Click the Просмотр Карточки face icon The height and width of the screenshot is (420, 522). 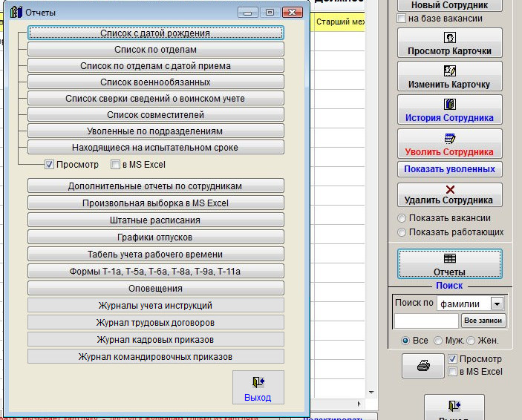coord(450,37)
